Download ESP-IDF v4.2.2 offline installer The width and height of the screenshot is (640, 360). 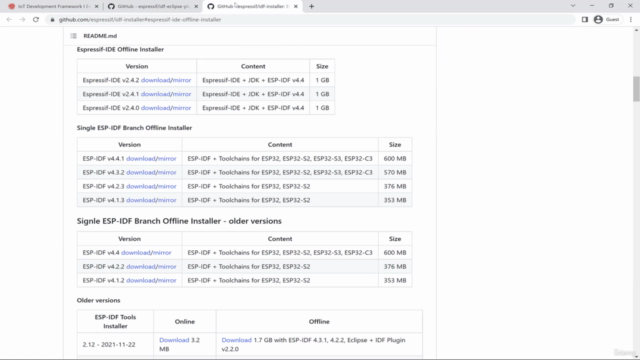coord(141,267)
